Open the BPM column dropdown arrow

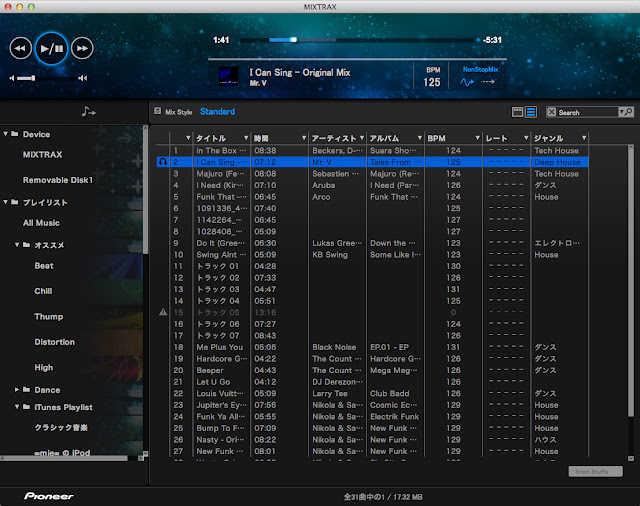(478, 138)
